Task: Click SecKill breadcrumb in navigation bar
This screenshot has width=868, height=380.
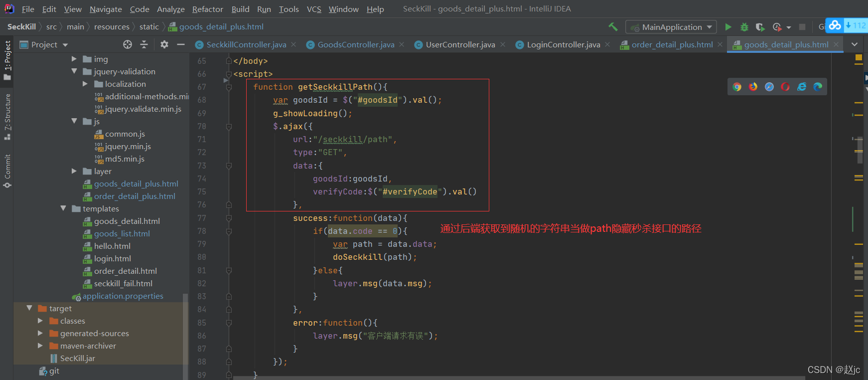Action: [21, 26]
